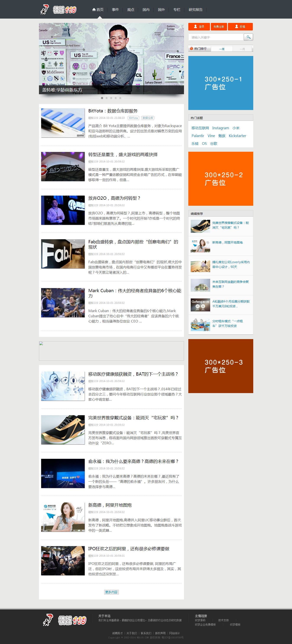Click the 300*250-2 orange ad banner

click(221, 179)
